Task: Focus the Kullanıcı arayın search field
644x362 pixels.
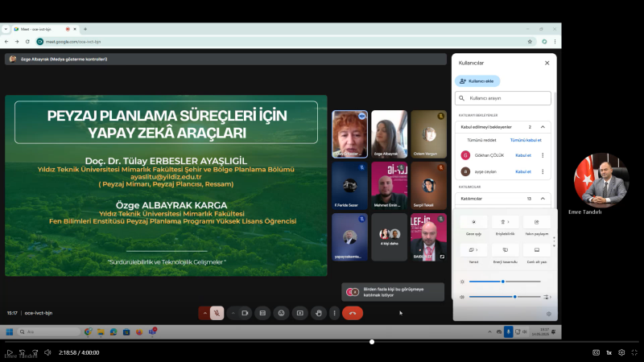Action: [x=503, y=98]
